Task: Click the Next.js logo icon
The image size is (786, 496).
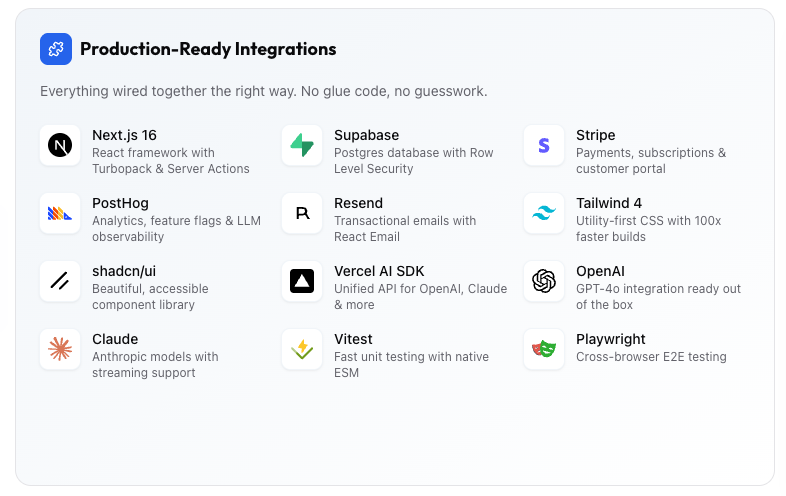Action: pos(60,145)
